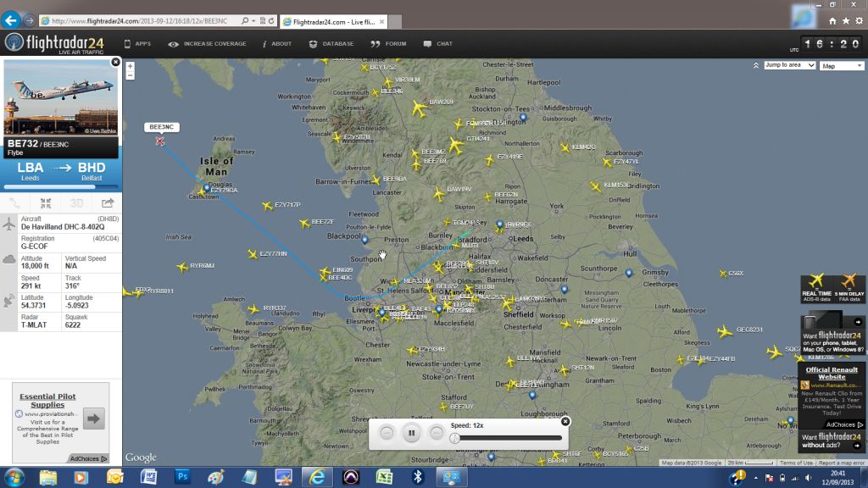The image size is (868, 488).
Task: Open Photoshop from the taskbar
Action: (182, 476)
